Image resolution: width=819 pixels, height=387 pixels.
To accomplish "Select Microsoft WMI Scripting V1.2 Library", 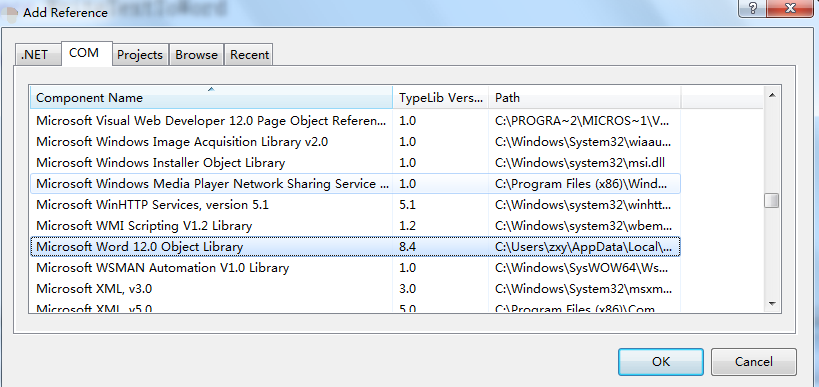I will [x=355, y=226].
